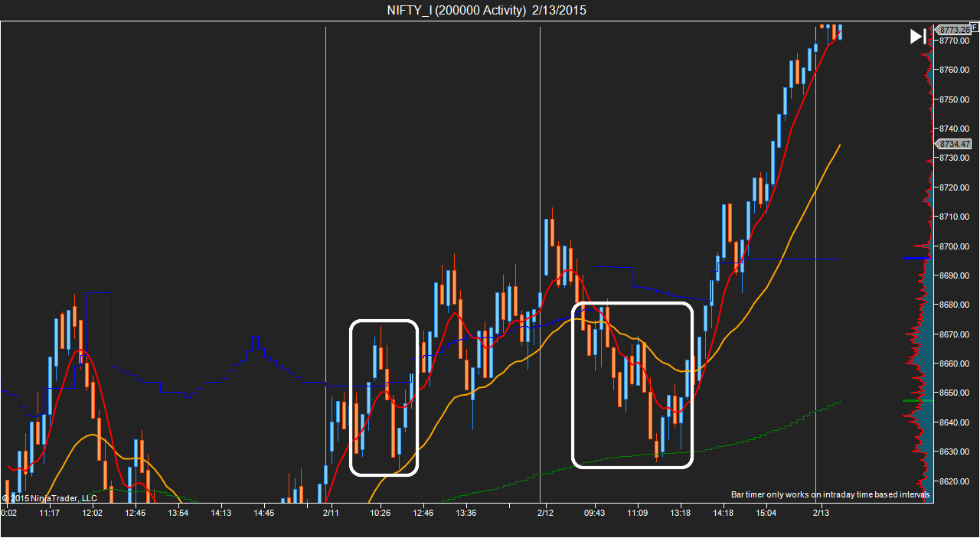Click the 11:09 time axis label

[637, 513]
